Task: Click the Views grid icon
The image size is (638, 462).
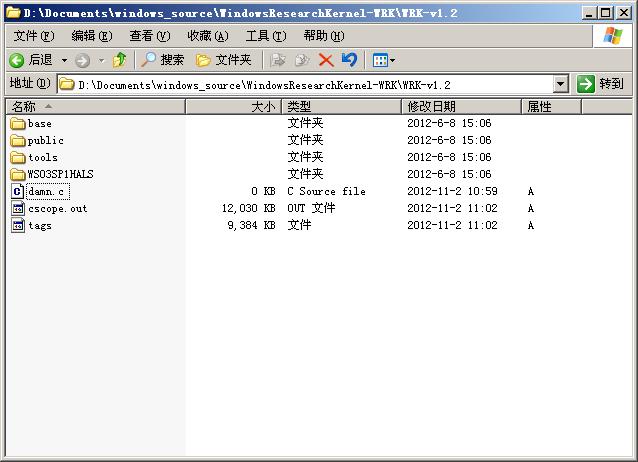Action: pos(380,61)
